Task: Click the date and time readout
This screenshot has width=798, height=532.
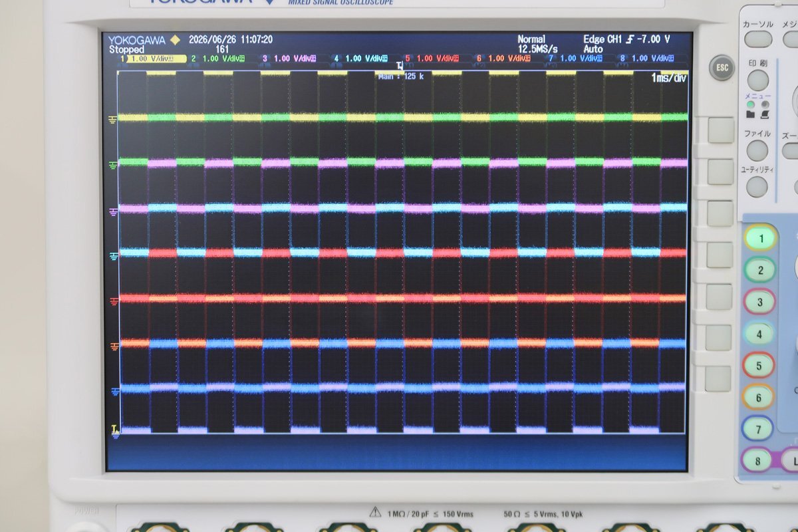Action: [231, 40]
